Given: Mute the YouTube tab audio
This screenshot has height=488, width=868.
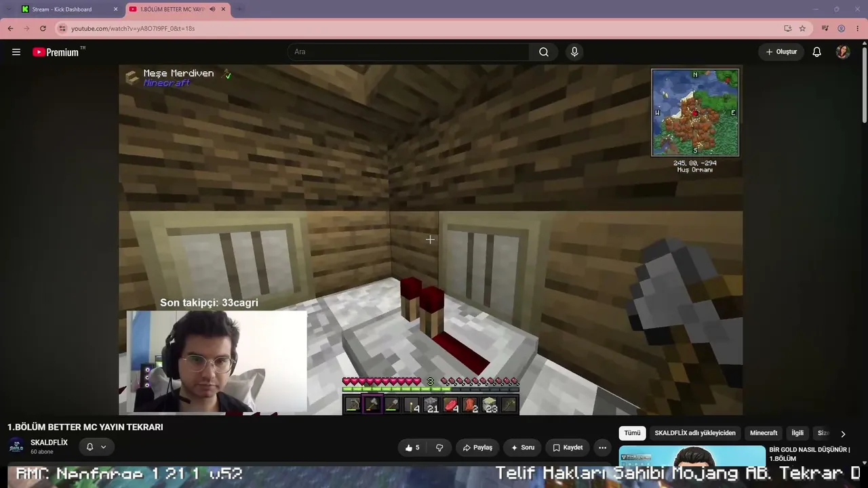Looking at the screenshot, I should point(212,9).
